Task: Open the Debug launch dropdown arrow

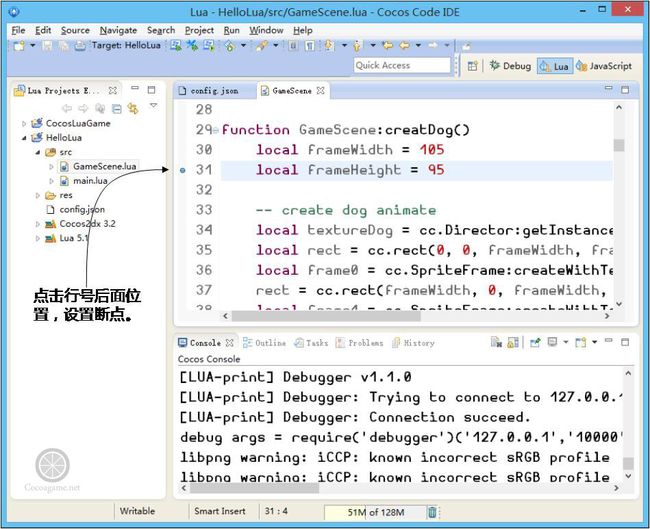Action: click(x=243, y=45)
